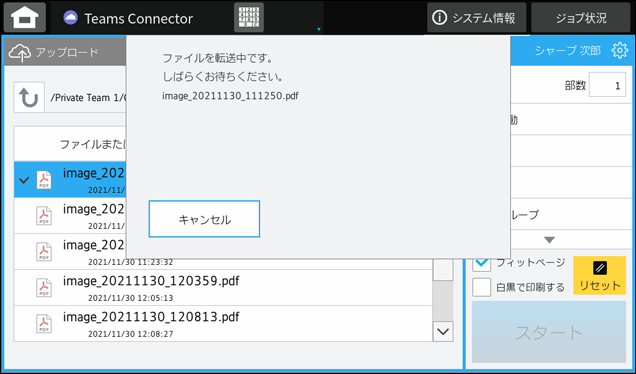The width and height of the screenshot is (636, 374).
Task: Open system information info icon
Action: pos(439,17)
